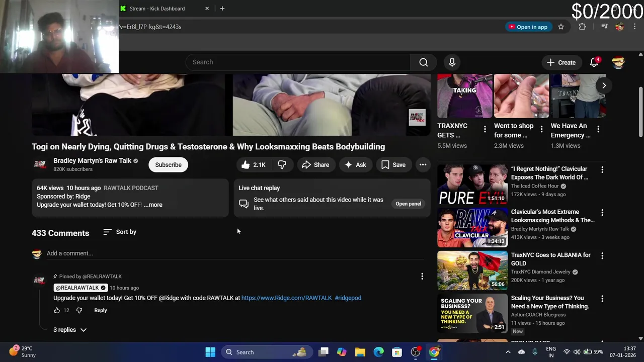This screenshot has height=362, width=644.
Task: Open a new browser tab
Action: [x=222, y=9]
